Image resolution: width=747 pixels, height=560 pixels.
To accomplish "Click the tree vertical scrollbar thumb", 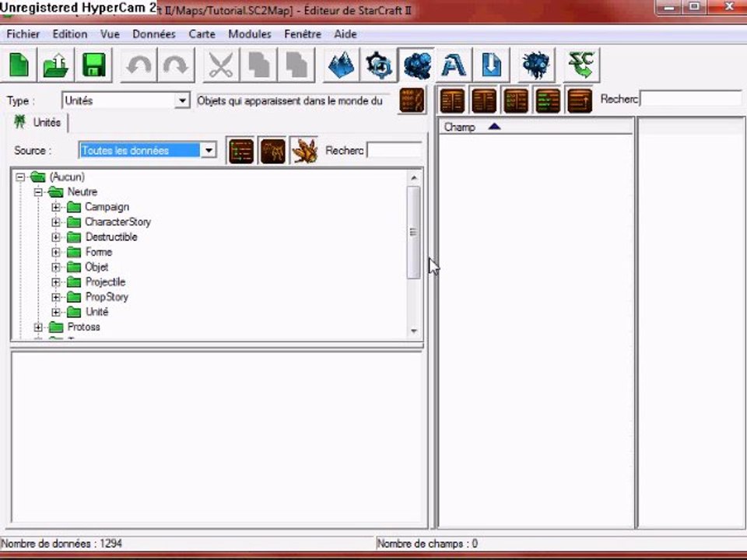I will point(414,233).
